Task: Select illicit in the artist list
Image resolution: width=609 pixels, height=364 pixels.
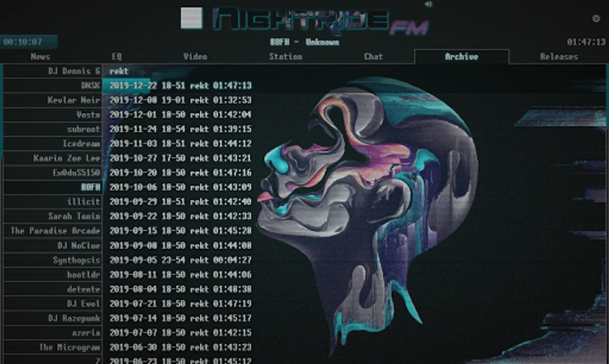Action: pos(53,201)
